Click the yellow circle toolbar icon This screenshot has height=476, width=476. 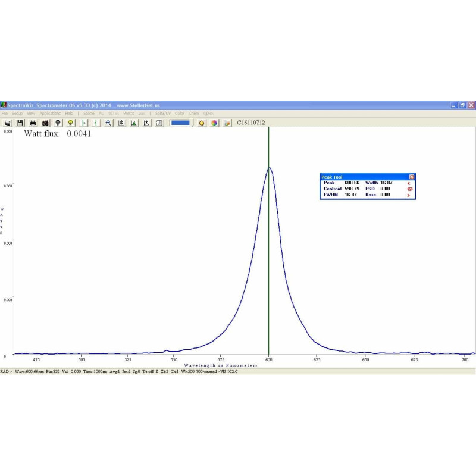click(x=202, y=123)
